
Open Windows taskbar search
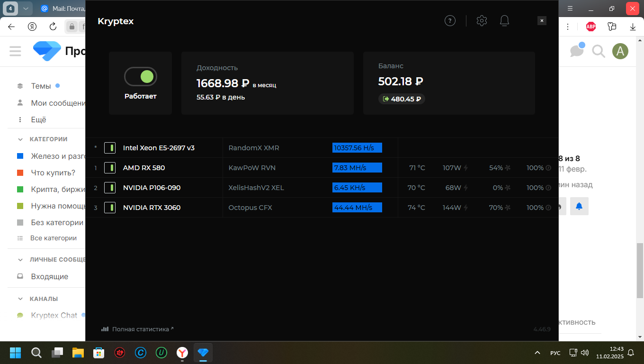tap(36, 353)
